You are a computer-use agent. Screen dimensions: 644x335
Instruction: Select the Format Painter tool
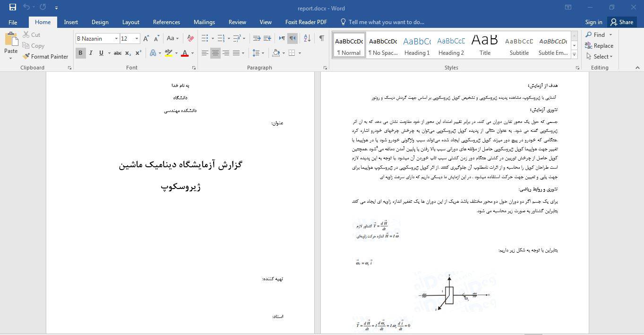(45, 56)
